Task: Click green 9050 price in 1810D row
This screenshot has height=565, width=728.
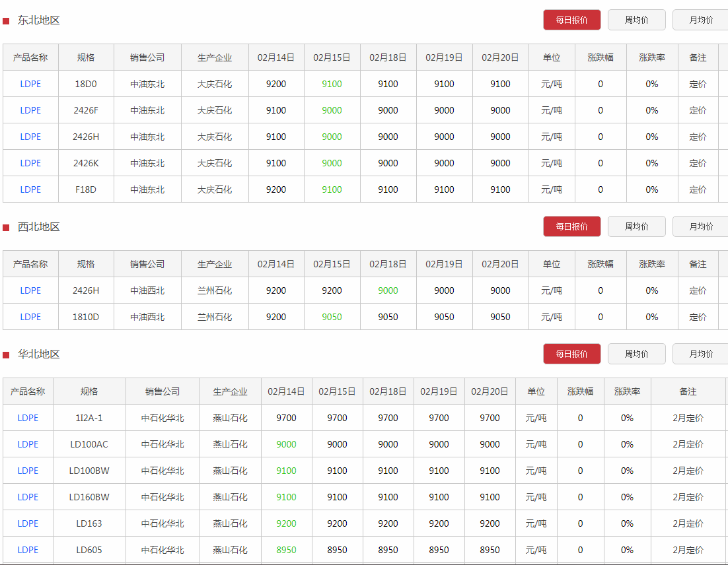Action: (x=332, y=317)
